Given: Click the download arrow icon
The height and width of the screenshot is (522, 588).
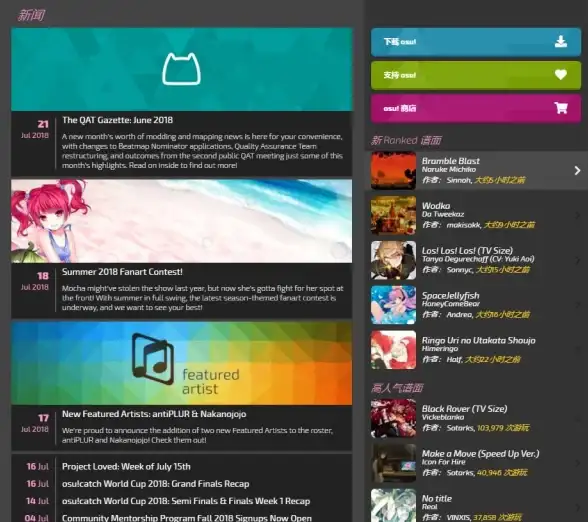Looking at the screenshot, I should 561,41.
